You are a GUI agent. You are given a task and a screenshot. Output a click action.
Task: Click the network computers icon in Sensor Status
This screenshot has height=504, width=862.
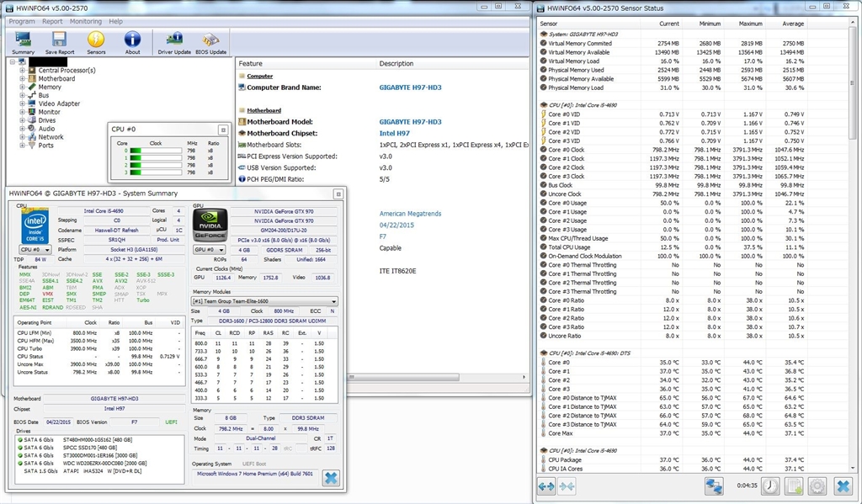715,485
